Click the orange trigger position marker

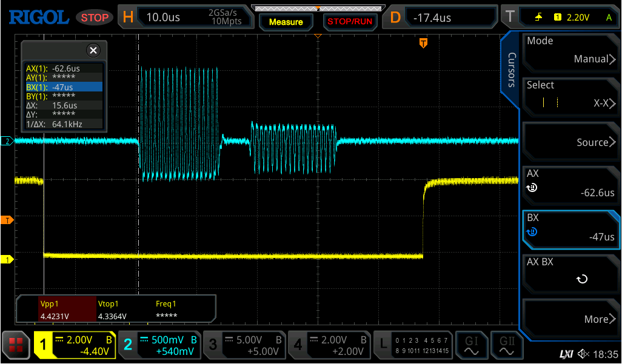pyautogui.click(x=424, y=42)
